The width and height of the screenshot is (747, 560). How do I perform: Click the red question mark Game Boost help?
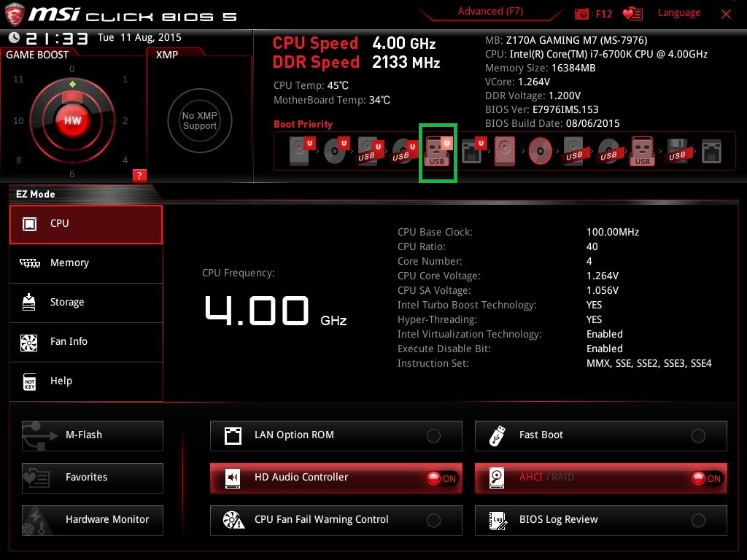pos(139,175)
